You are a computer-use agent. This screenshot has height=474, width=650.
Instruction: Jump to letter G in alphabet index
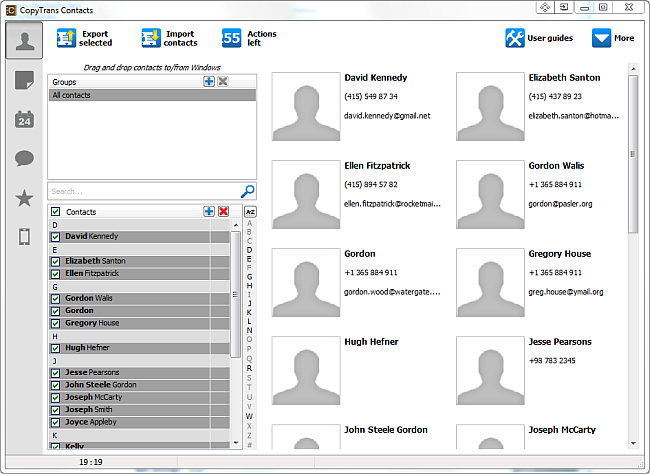pyautogui.click(x=249, y=276)
